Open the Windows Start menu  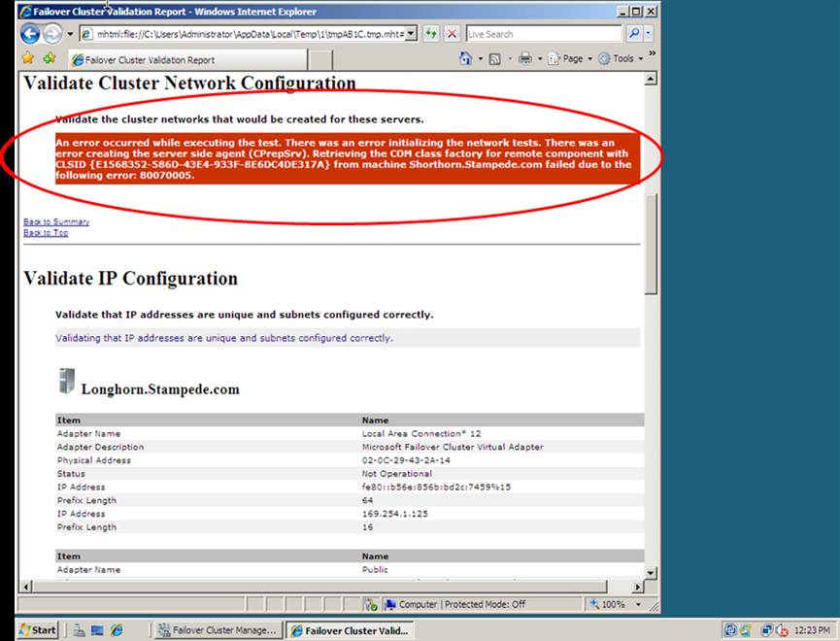pyautogui.click(x=38, y=630)
